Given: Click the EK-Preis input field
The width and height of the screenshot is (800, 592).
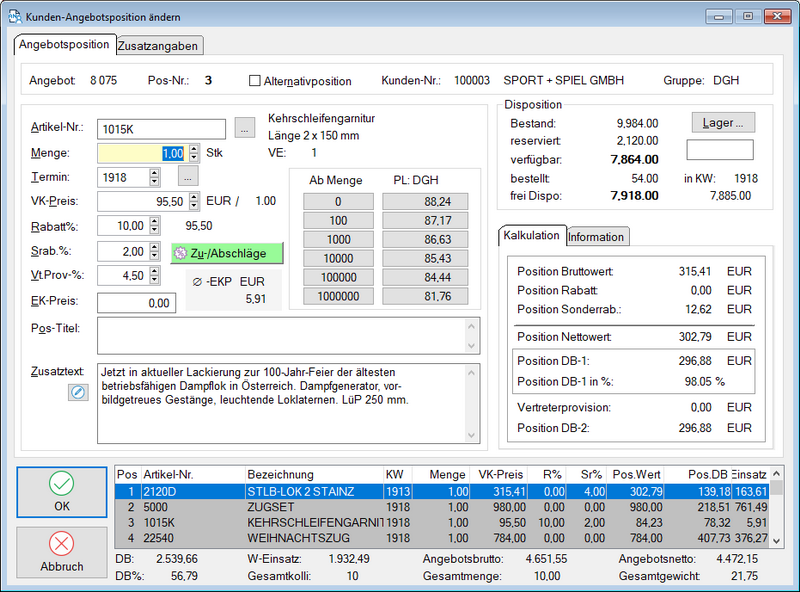Looking at the screenshot, I should [x=136, y=302].
